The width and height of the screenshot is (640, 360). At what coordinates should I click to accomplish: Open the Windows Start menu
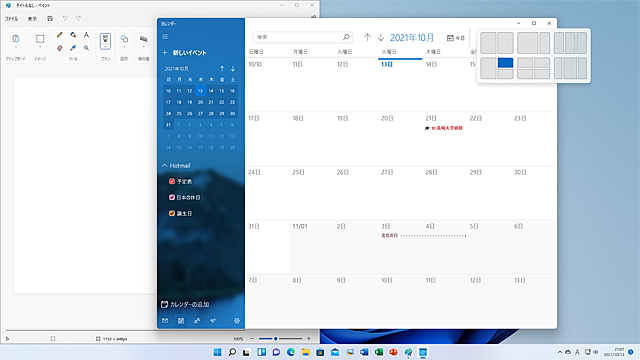(x=218, y=352)
